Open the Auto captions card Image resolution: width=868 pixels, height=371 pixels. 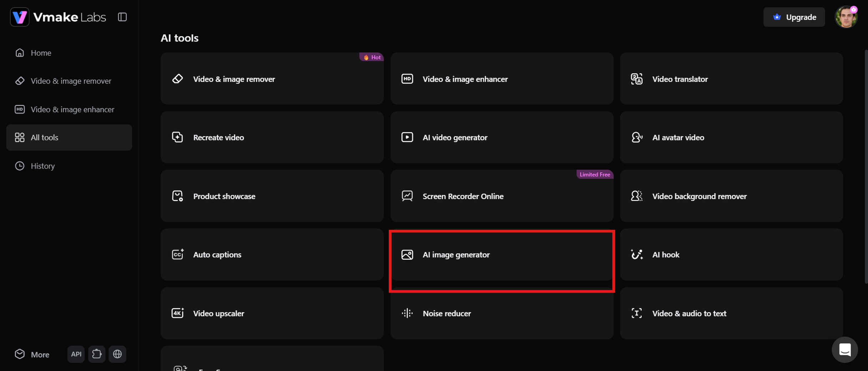pyautogui.click(x=272, y=254)
